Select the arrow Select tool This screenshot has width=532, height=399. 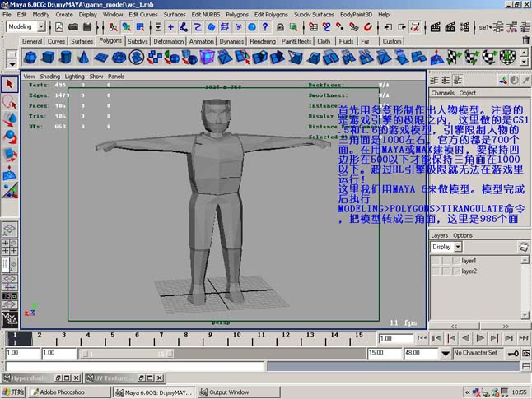click(x=10, y=84)
